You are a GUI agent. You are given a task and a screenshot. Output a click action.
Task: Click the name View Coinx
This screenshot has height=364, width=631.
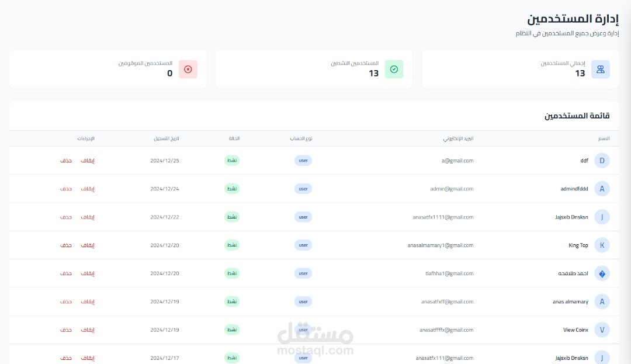click(x=575, y=330)
